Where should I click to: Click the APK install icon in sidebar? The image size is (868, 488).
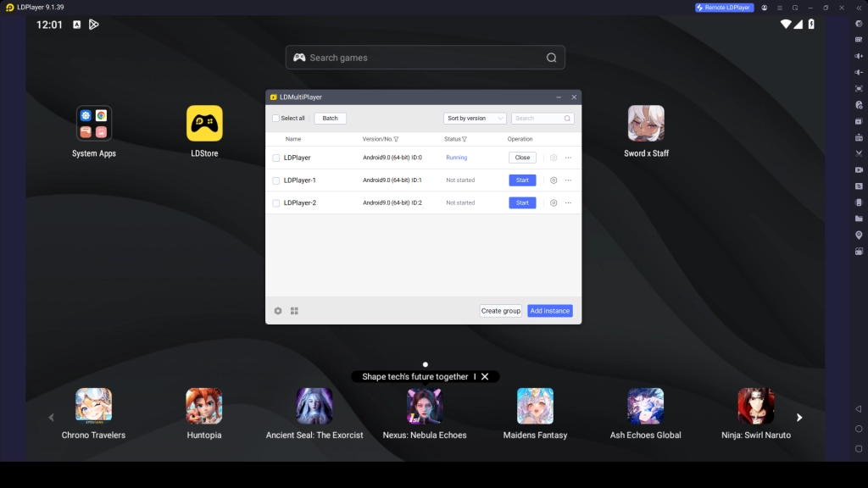[x=859, y=137]
